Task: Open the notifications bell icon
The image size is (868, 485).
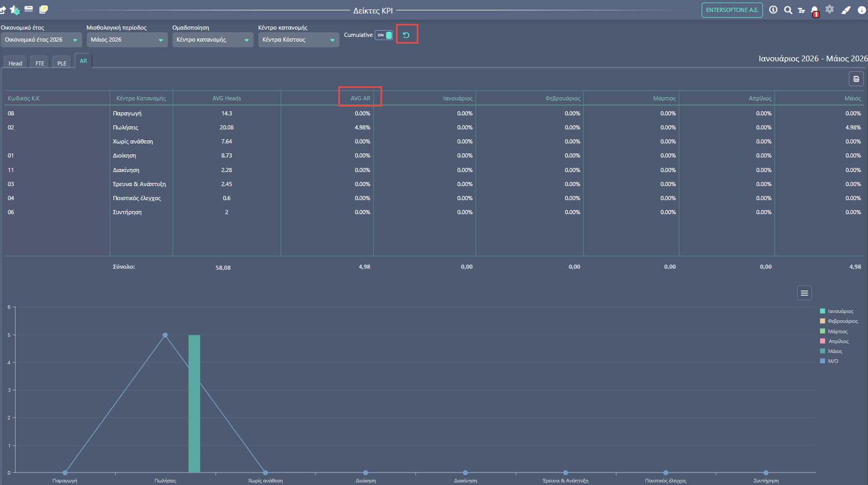Action: pyautogui.click(x=814, y=10)
